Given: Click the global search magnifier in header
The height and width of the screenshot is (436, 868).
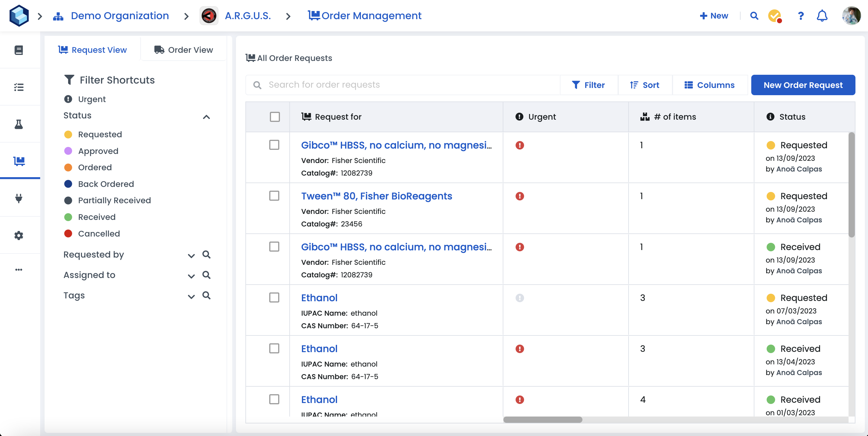Looking at the screenshot, I should [x=754, y=16].
